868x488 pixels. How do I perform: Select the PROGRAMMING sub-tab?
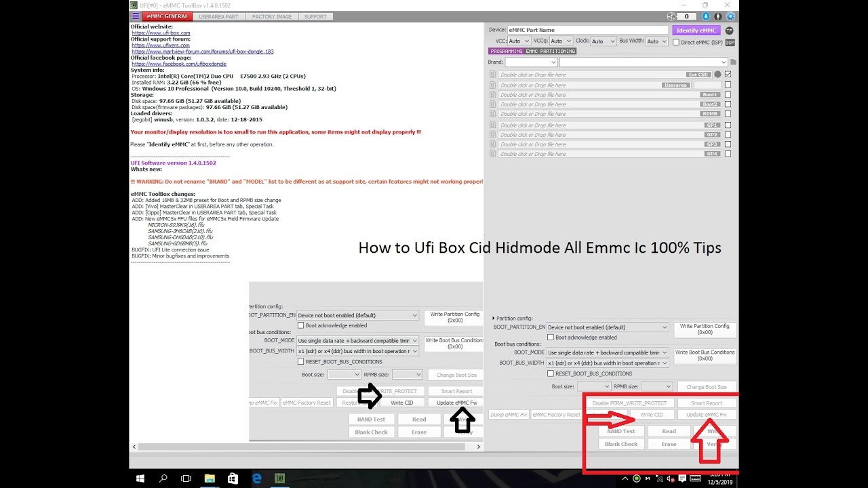[506, 52]
